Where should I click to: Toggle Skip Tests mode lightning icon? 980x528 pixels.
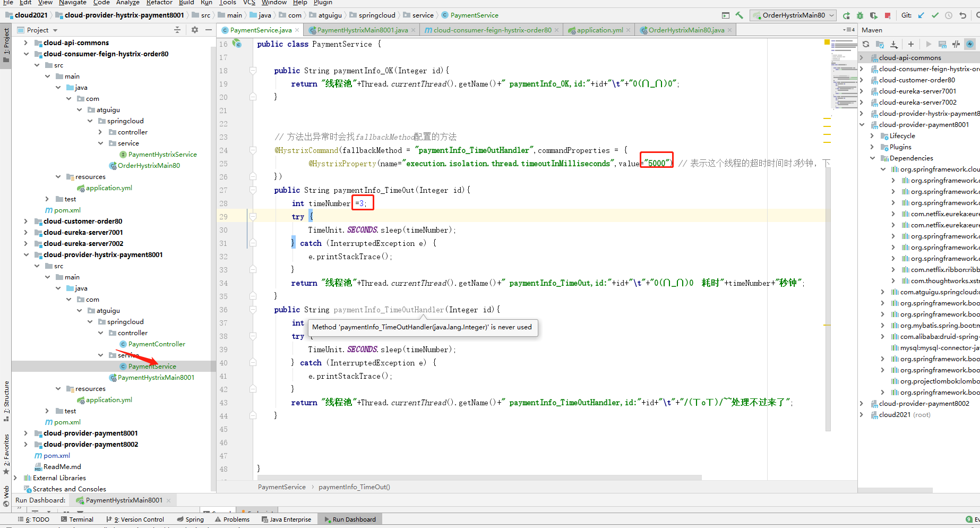click(970, 44)
